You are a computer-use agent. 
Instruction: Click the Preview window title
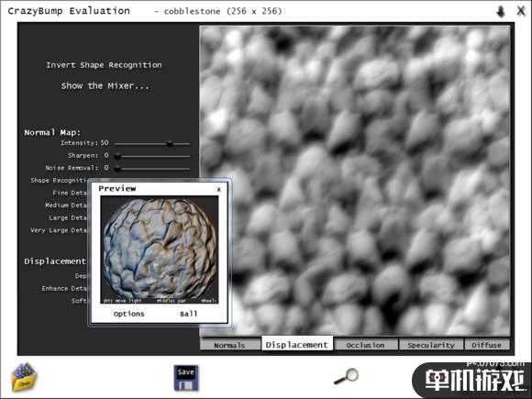pos(117,189)
